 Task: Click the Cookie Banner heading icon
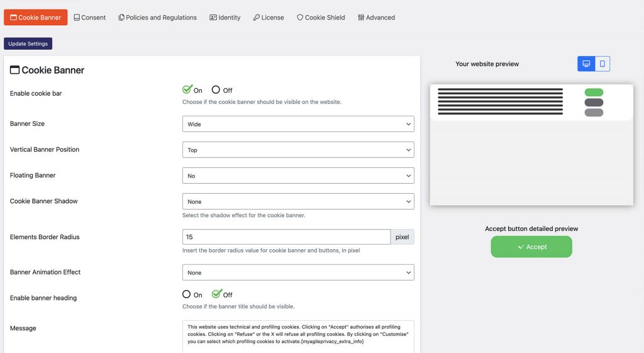(14, 70)
